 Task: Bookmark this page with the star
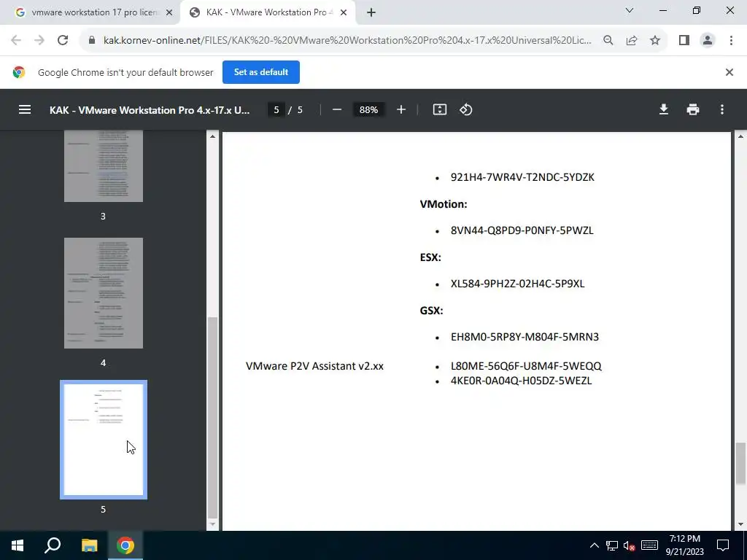[655, 41]
